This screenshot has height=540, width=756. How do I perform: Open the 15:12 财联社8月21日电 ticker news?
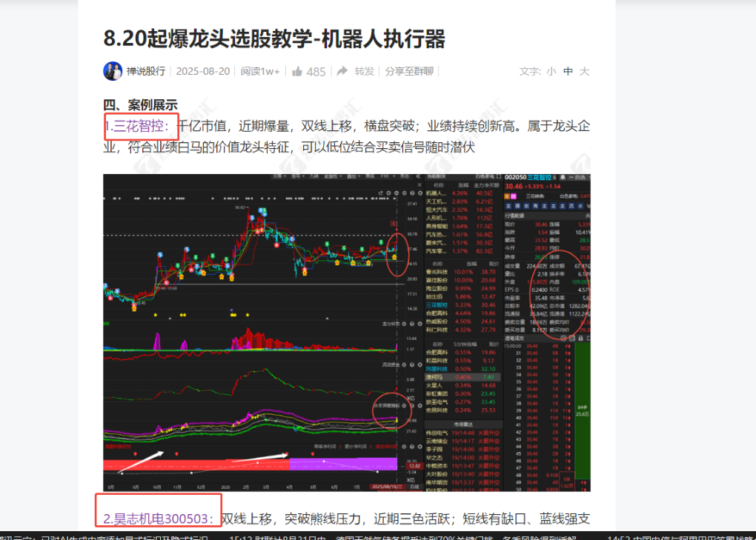tap(402, 537)
